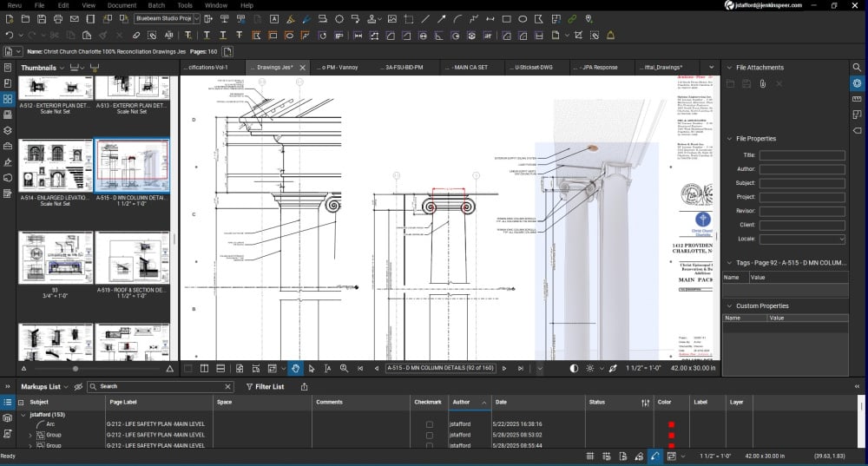Select the Arc drawing tool

(457, 19)
